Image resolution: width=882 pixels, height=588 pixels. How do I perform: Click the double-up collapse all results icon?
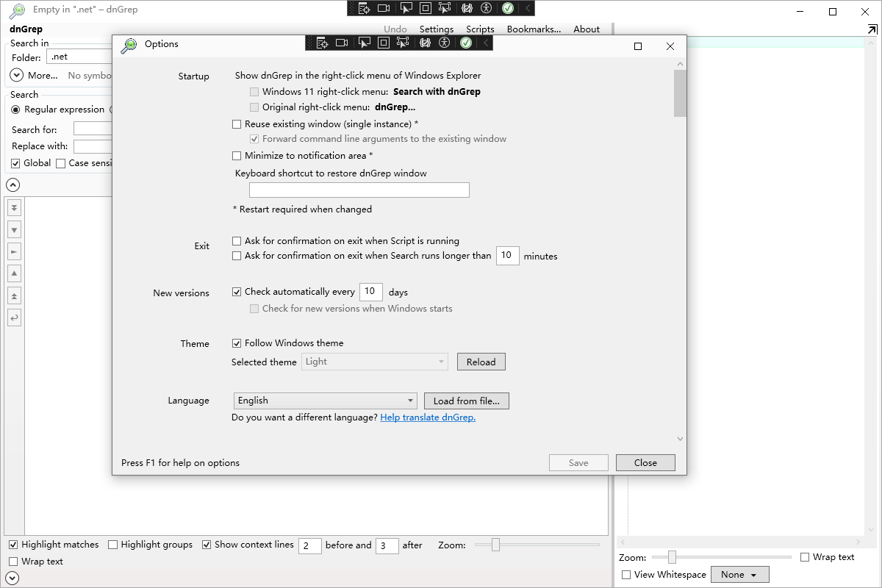click(15, 296)
